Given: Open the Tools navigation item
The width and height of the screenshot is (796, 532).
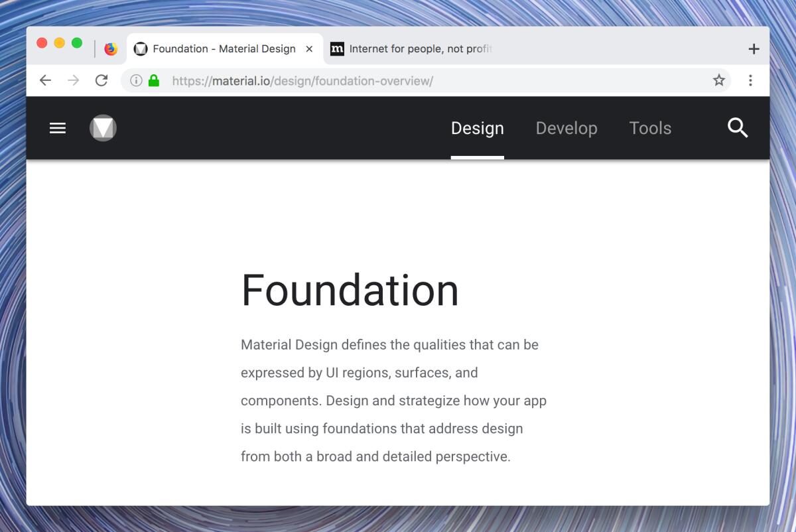Looking at the screenshot, I should point(650,128).
